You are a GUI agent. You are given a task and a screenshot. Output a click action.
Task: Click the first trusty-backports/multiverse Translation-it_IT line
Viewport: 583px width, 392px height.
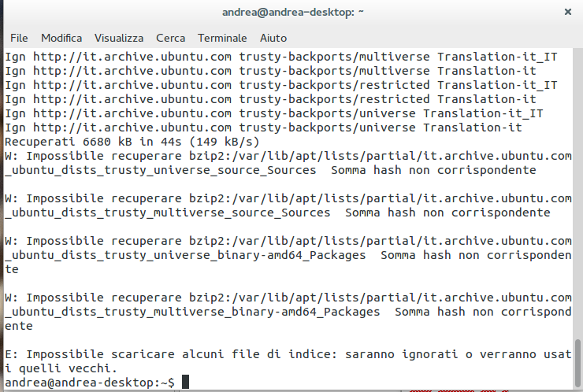280,57
